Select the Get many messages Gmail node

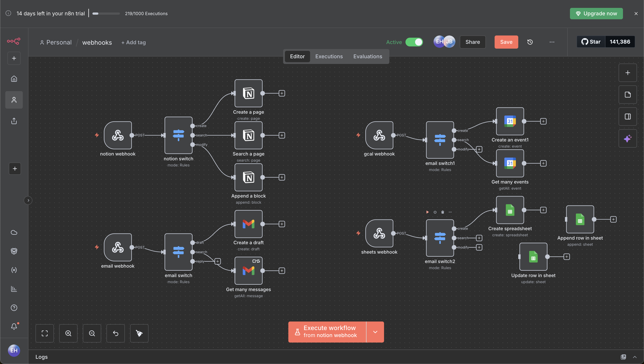pos(248,271)
